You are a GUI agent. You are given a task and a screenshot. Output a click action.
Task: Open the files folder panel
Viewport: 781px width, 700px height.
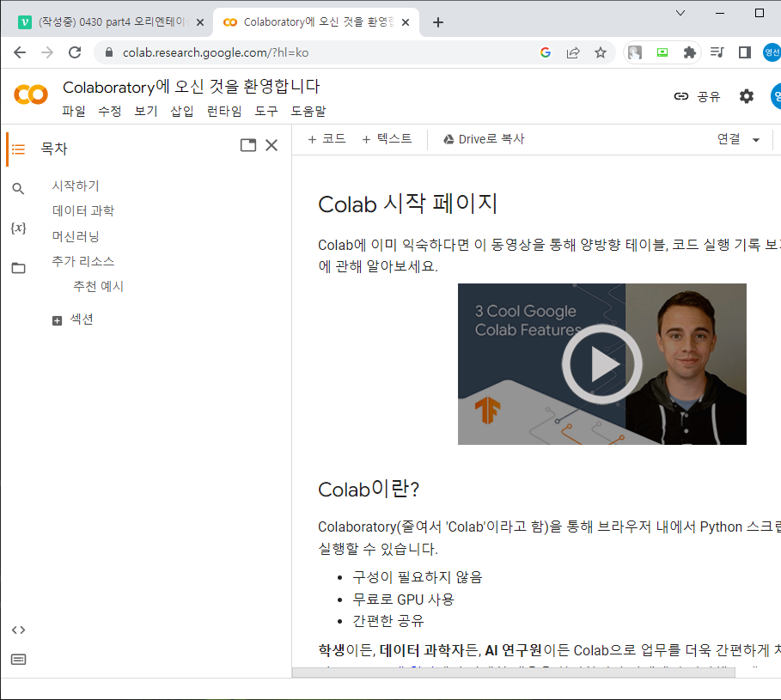pyautogui.click(x=18, y=268)
